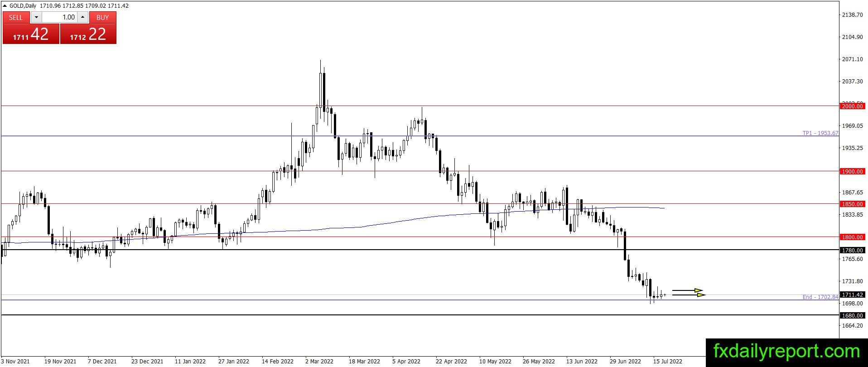Click the 1800.00 red price label
Viewport: 868px width, 367px height.
(852, 237)
